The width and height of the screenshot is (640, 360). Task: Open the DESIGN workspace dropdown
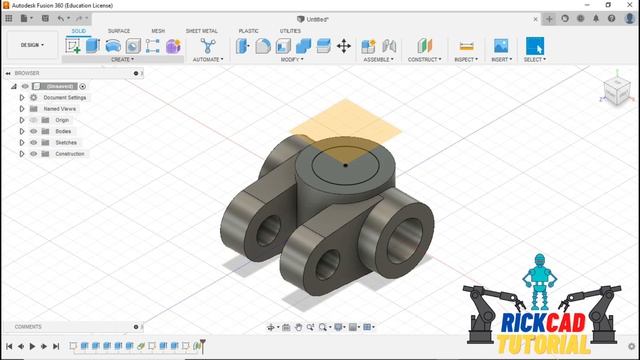[32, 45]
